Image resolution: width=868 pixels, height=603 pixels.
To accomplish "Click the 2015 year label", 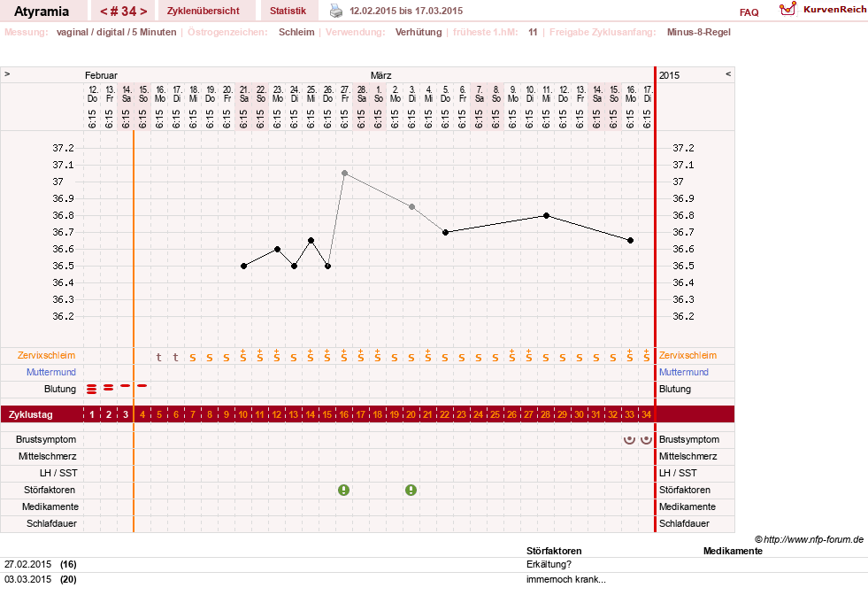I will tap(669, 75).
